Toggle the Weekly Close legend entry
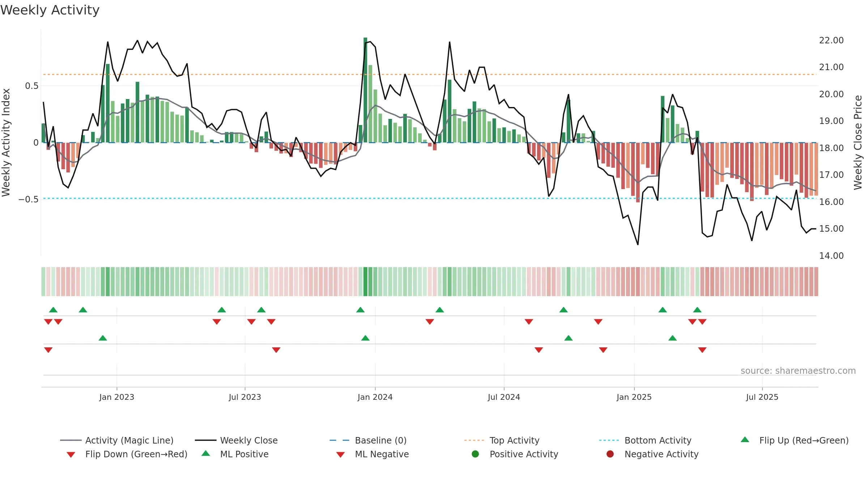The height and width of the screenshot is (488, 868). (237, 440)
